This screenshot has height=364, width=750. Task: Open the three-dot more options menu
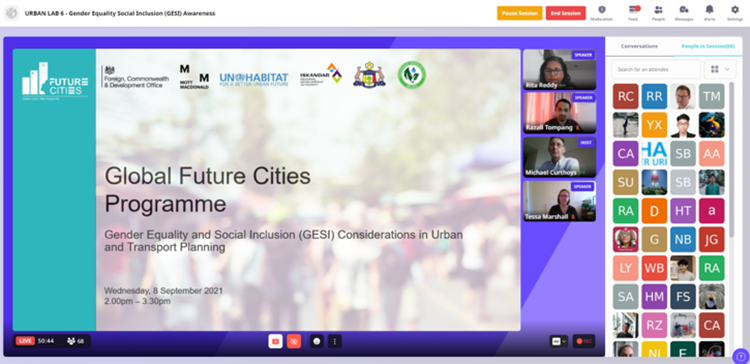coord(335,341)
